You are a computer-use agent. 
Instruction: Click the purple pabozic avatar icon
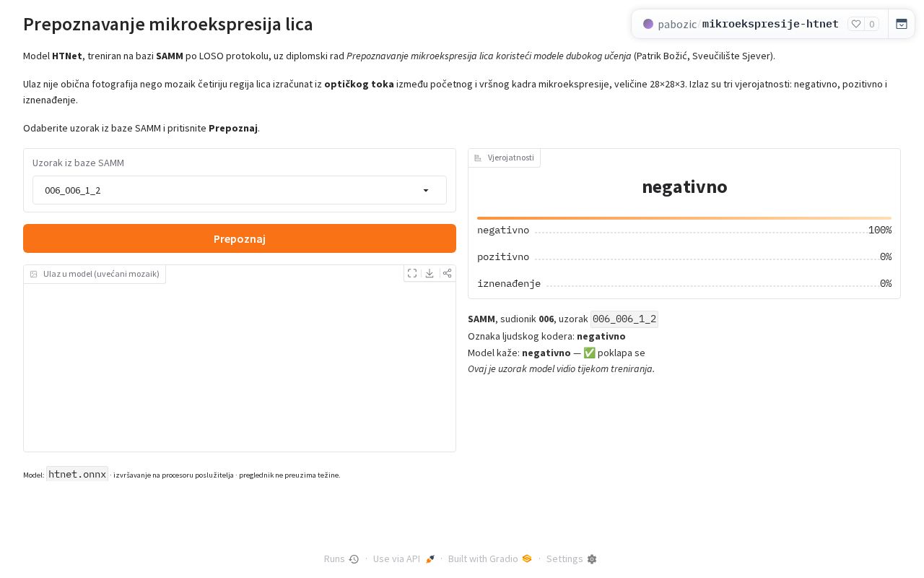click(648, 24)
